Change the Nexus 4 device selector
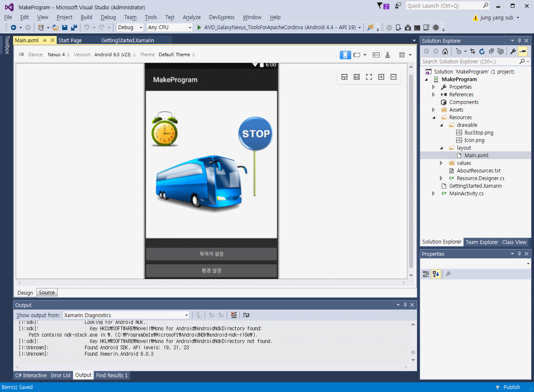This screenshot has height=392, width=534. point(58,55)
